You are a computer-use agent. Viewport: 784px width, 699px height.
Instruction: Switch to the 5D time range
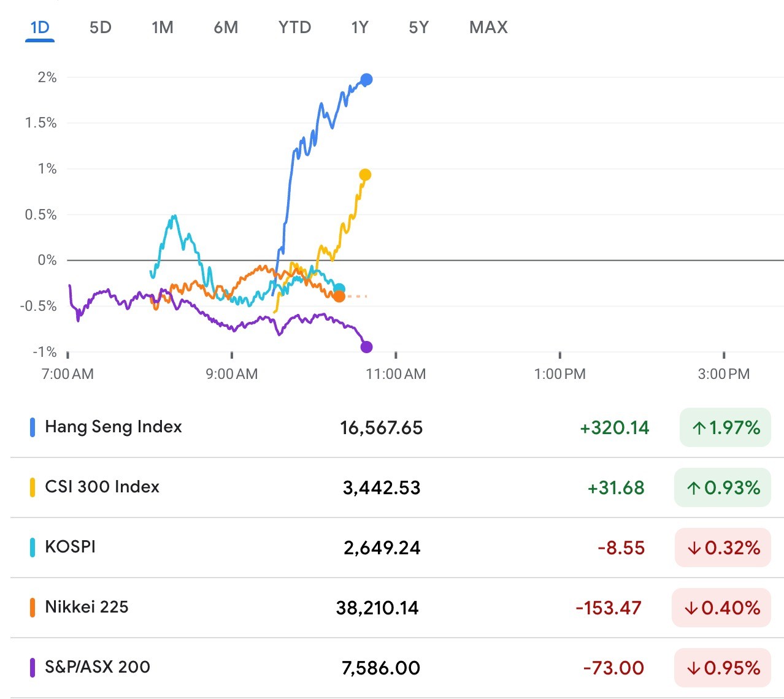click(x=101, y=28)
